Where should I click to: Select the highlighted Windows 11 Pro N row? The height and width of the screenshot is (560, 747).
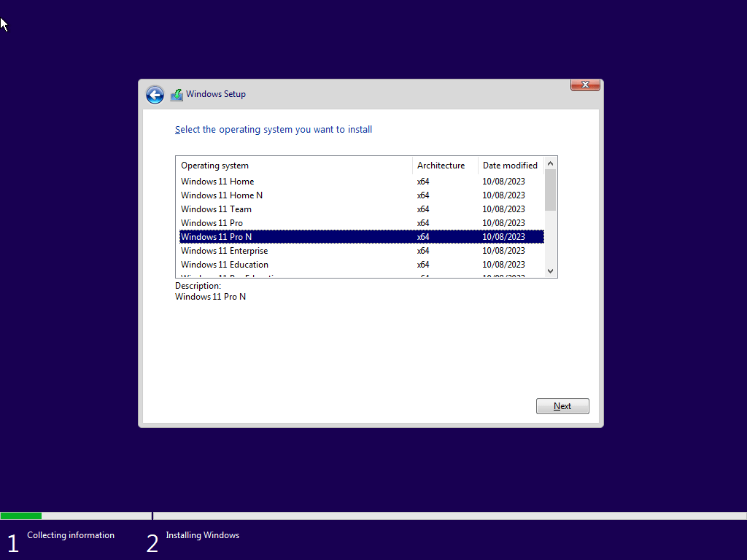coord(362,237)
